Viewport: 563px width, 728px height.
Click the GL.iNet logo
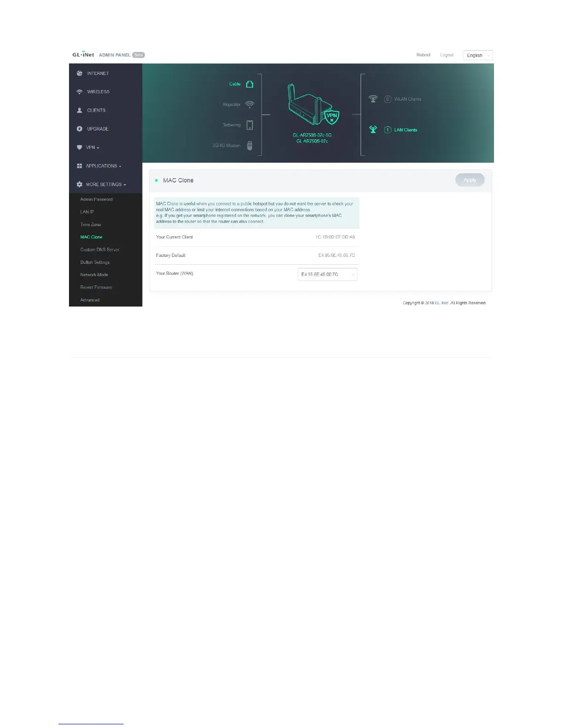click(x=83, y=54)
